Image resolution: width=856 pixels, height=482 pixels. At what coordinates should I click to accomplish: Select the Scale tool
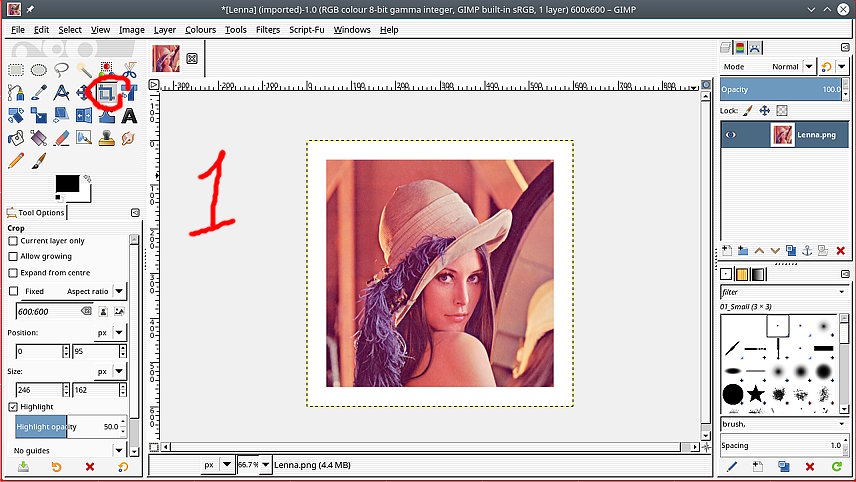tap(39, 115)
